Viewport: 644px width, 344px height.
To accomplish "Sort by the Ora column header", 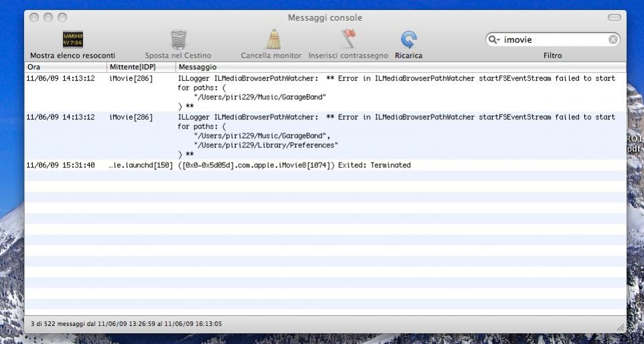I will tap(66, 67).
